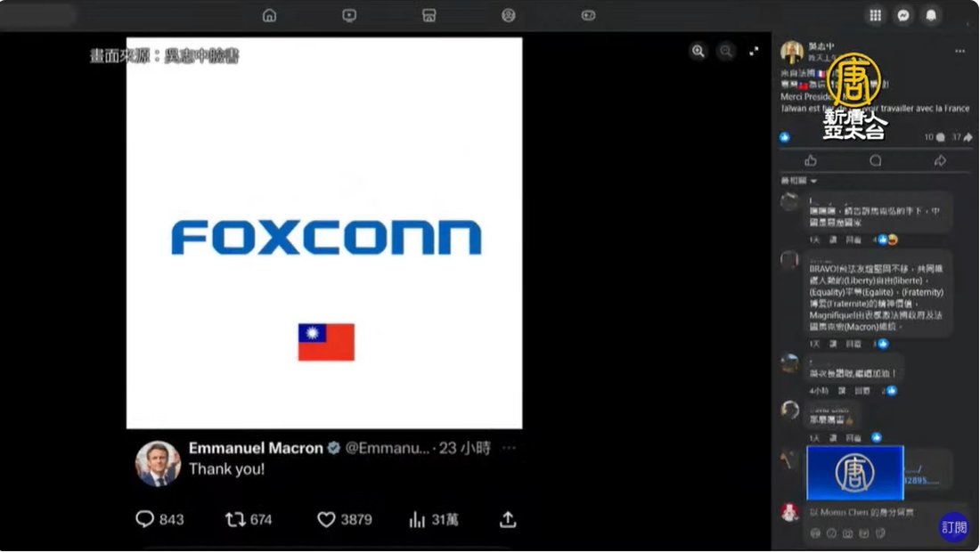Image resolution: width=980 pixels, height=553 pixels.
Task: Open the post options three-dot menu
Action: tap(960, 52)
